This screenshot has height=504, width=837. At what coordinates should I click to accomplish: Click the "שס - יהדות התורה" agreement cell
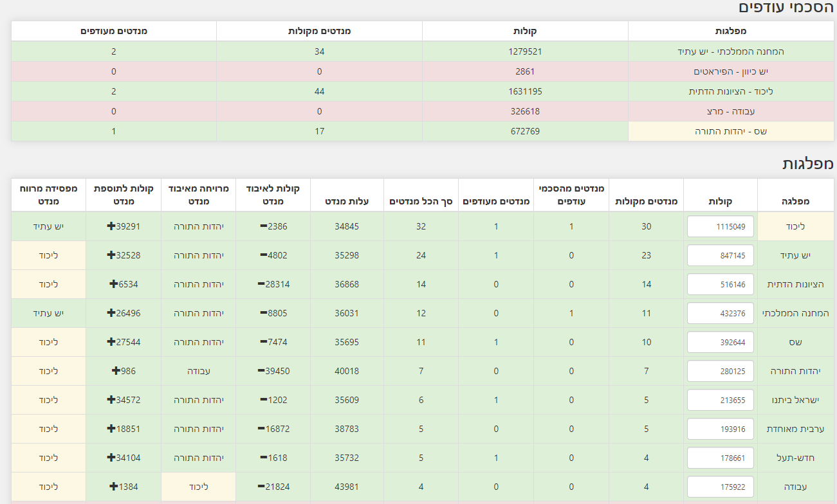(x=731, y=131)
